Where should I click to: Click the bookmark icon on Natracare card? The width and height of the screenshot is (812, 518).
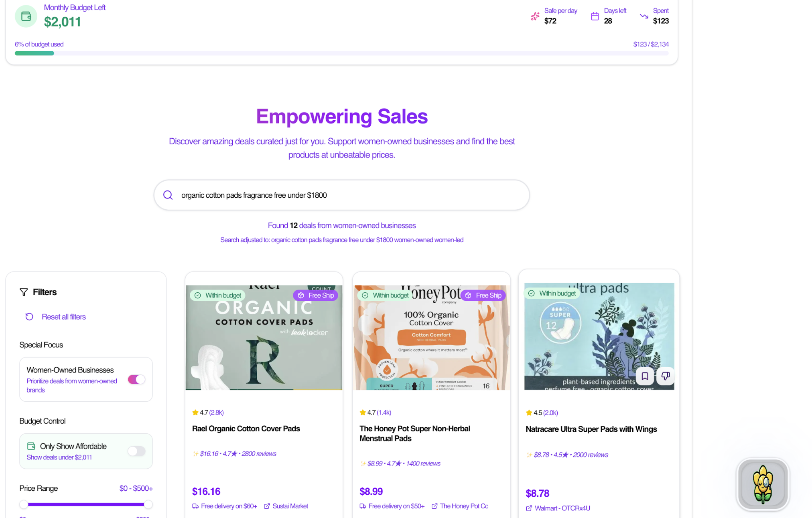pos(645,376)
